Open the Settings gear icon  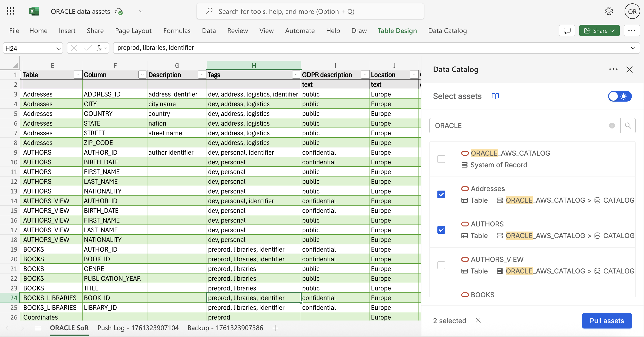[609, 11]
